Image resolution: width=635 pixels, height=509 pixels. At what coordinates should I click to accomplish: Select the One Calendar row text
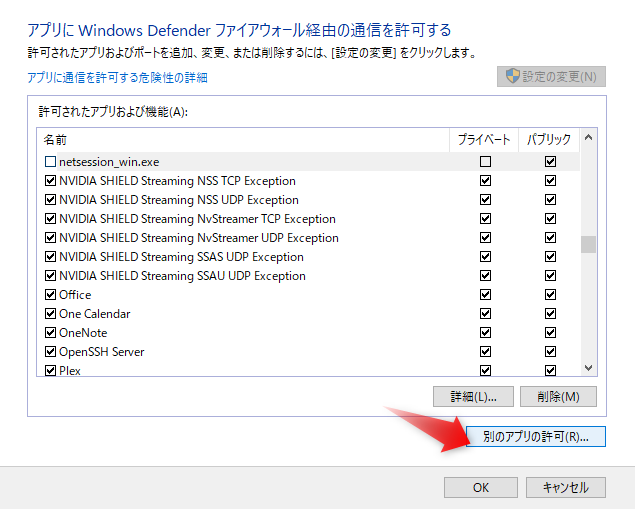(x=95, y=314)
